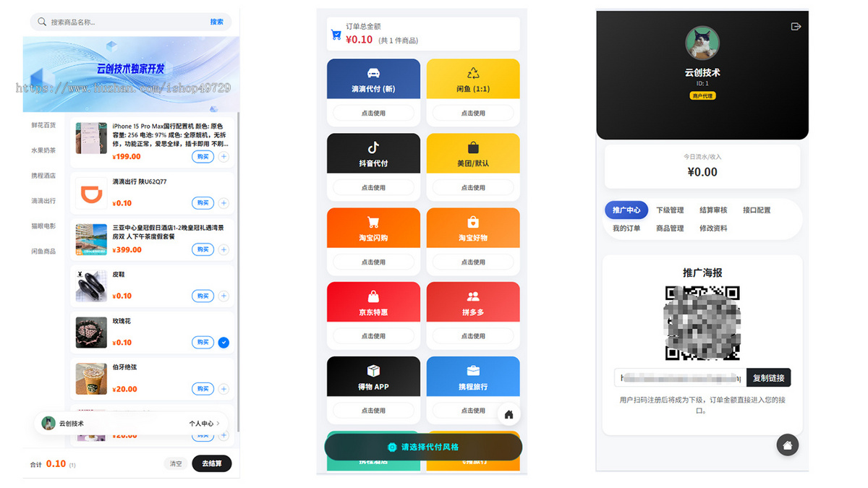Buy the 伯牙绝弦 item

203,388
